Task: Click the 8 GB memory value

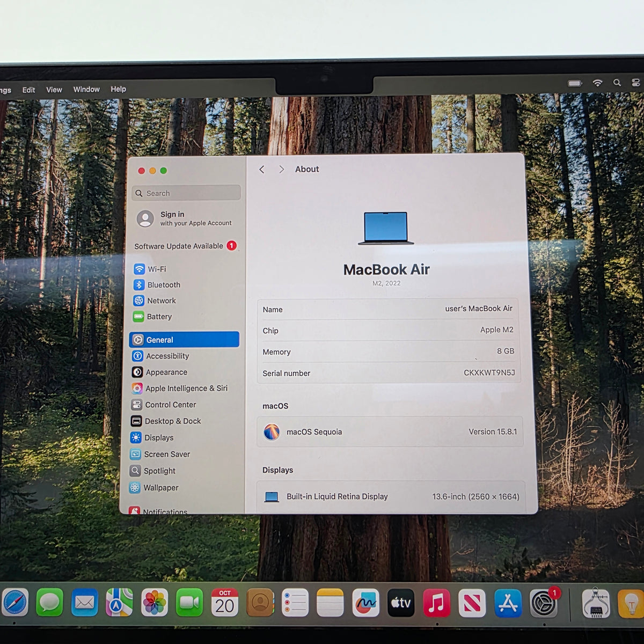Action: pos(506,351)
